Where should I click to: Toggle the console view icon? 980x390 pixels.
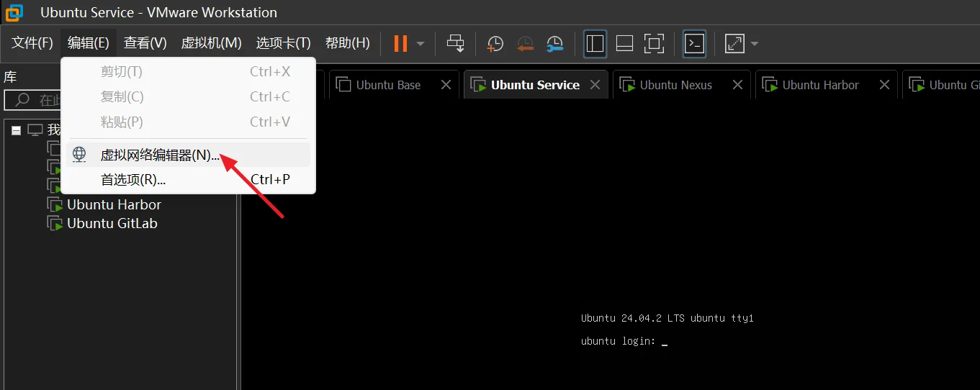coord(694,43)
